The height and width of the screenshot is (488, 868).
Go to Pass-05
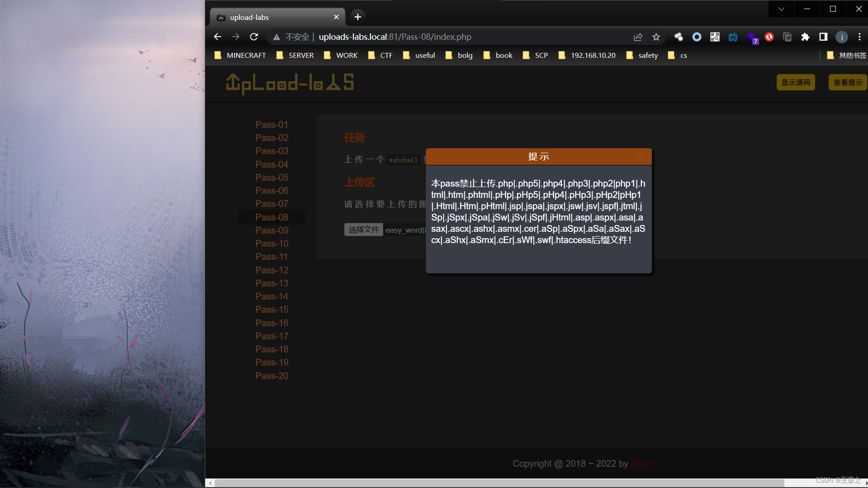[x=272, y=178]
